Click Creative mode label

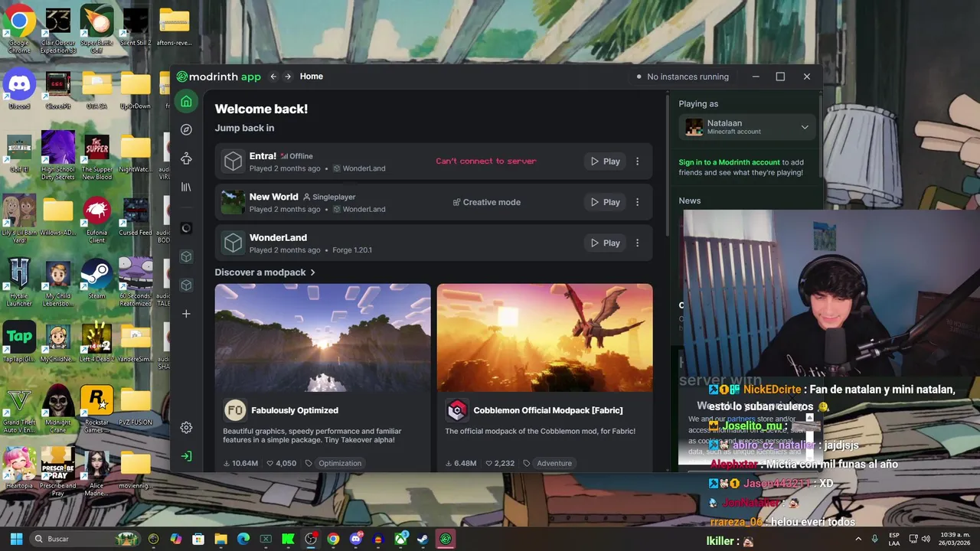pyautogui.click(x=487, y=202)
